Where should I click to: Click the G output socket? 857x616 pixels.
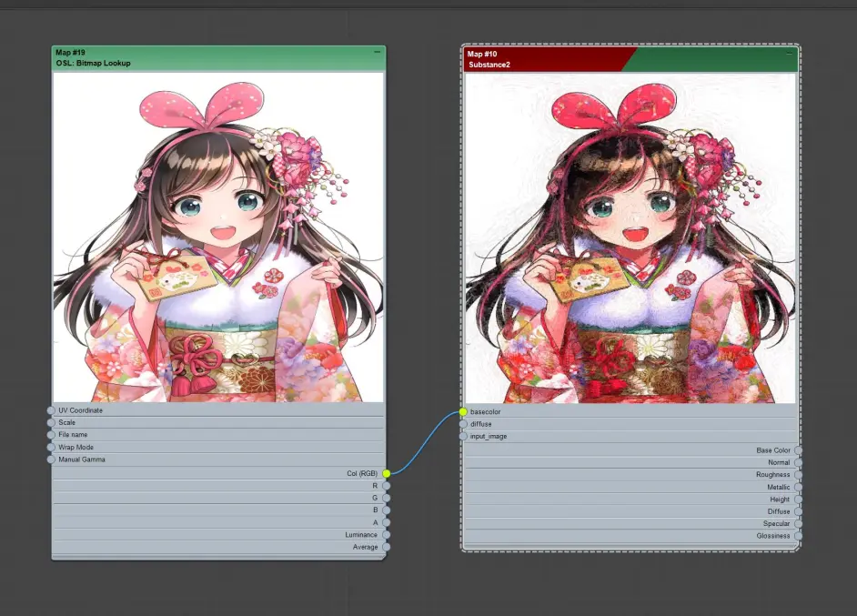387,498
